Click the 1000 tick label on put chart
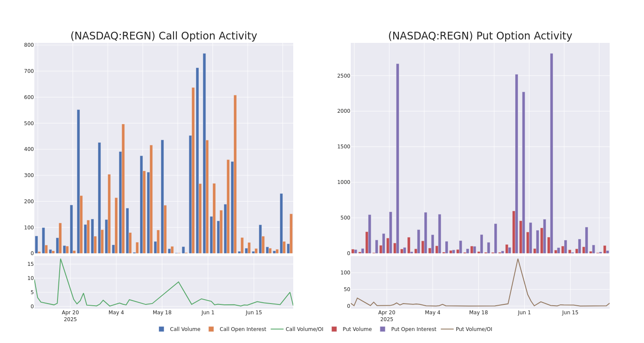644x343 pixels. [x=343, y=182]
